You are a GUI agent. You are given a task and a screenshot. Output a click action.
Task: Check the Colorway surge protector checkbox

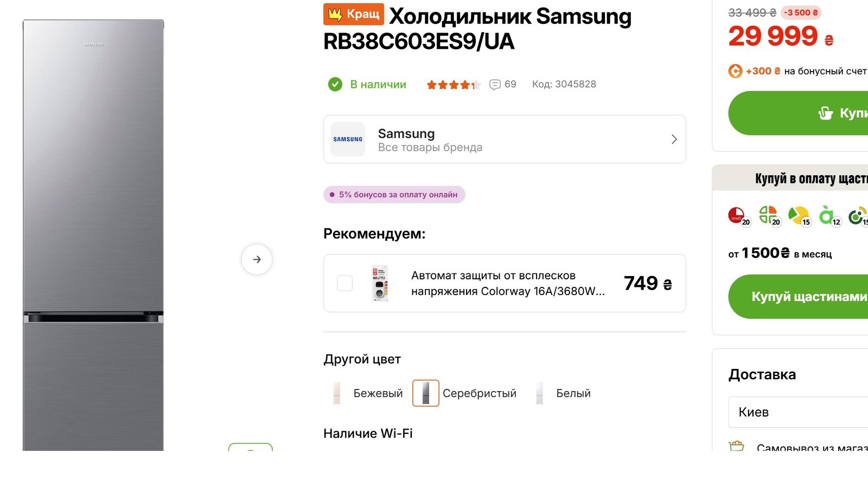point(344,283)
